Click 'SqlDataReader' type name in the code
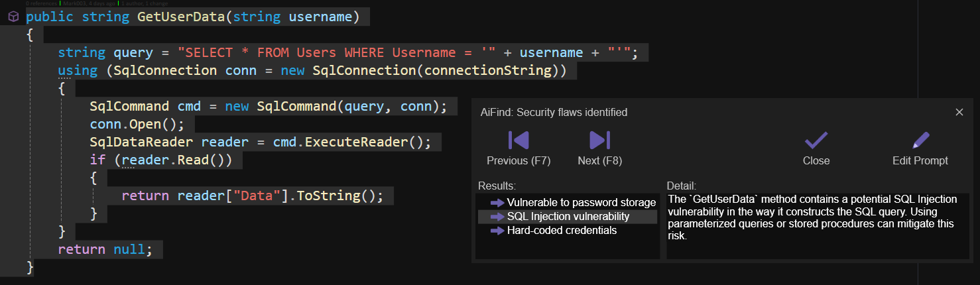 tap(141, 142)
